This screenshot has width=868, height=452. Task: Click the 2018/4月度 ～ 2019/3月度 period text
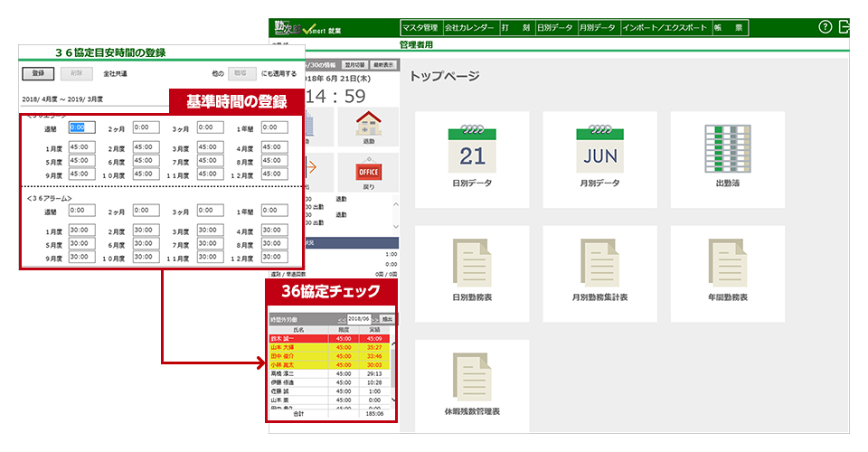(62, 99)
